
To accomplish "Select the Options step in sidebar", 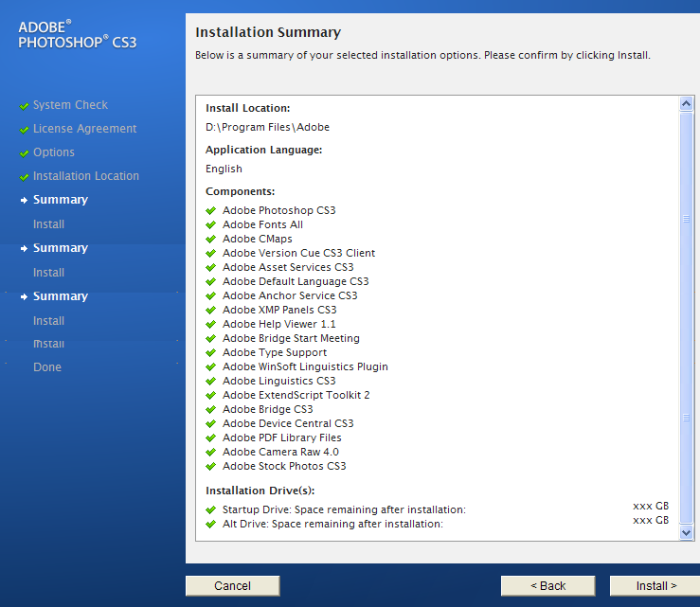I will click(54, 152).
